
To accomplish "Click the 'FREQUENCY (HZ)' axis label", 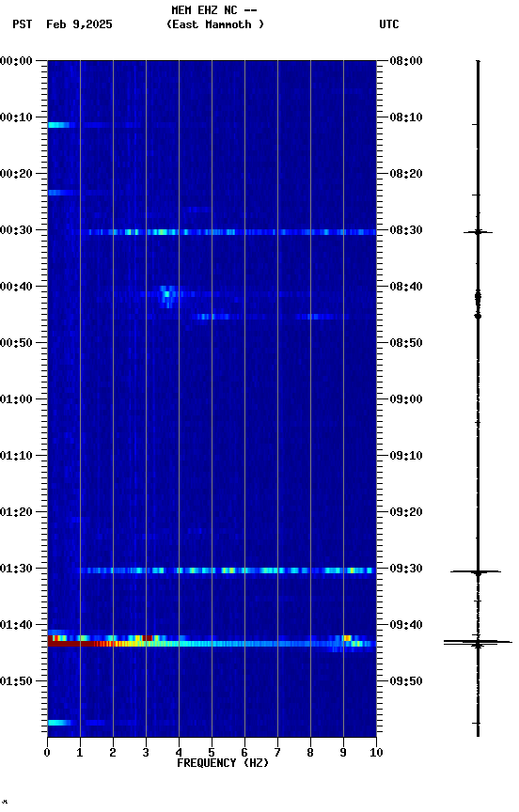I will (x=223, y=763).
